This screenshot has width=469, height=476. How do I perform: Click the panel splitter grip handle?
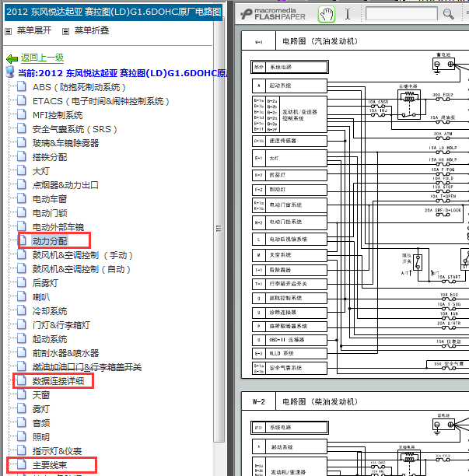(219, 229)
